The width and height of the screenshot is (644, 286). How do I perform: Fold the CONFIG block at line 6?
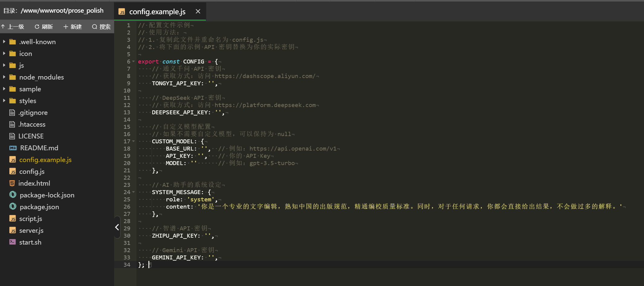(x=133, y=61)
